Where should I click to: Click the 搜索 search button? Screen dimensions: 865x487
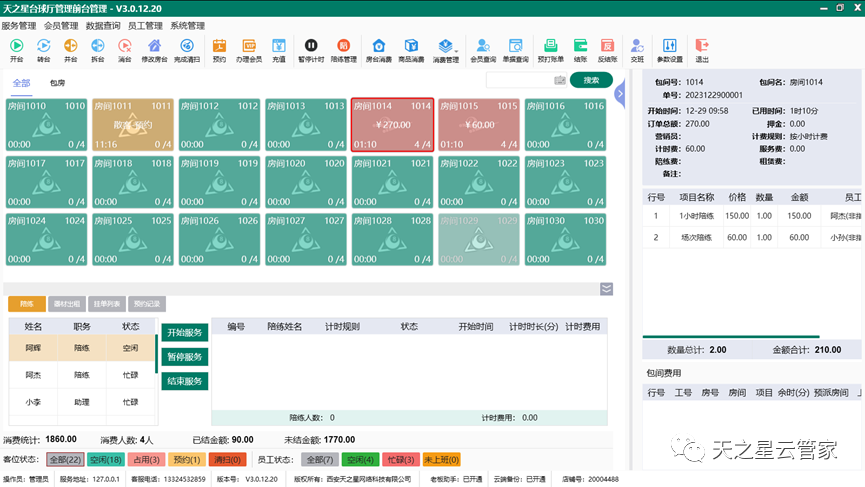point(591,80)
